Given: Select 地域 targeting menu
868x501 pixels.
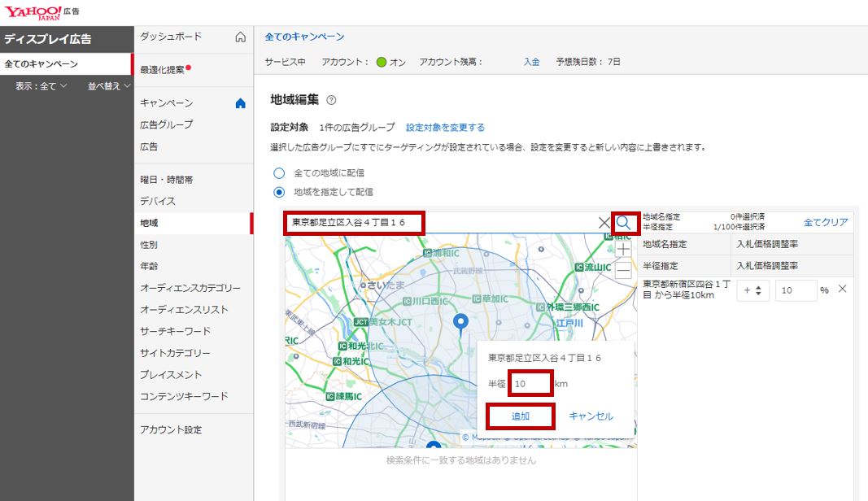Looking at the screenshot, I should pyautogui.click(x=193, y=223).
